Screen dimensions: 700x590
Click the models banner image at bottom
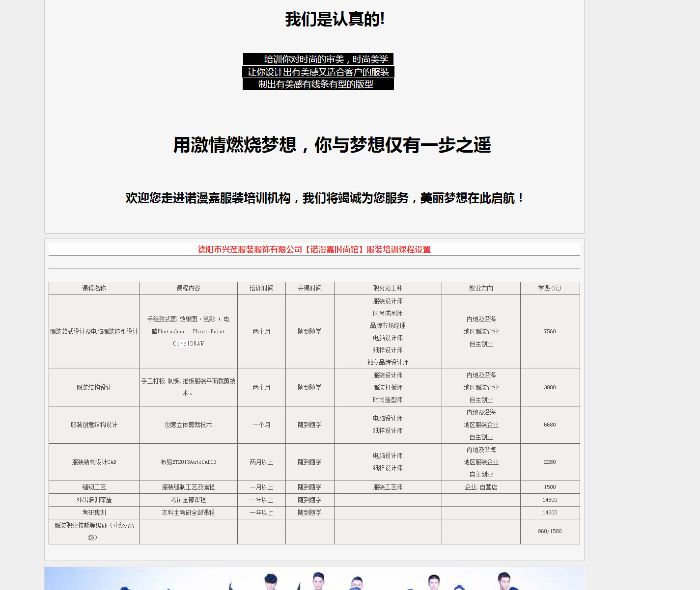tap(314, 579)
